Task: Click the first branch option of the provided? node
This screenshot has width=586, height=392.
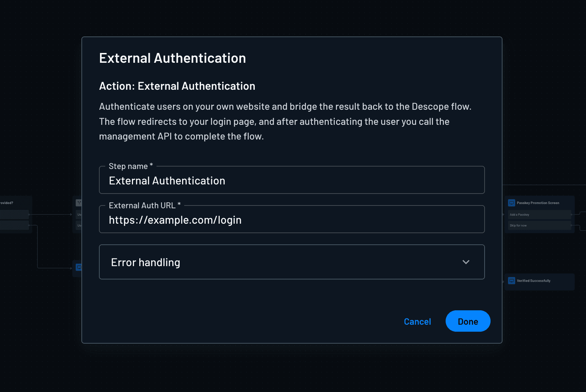Action: pos(14,215)
